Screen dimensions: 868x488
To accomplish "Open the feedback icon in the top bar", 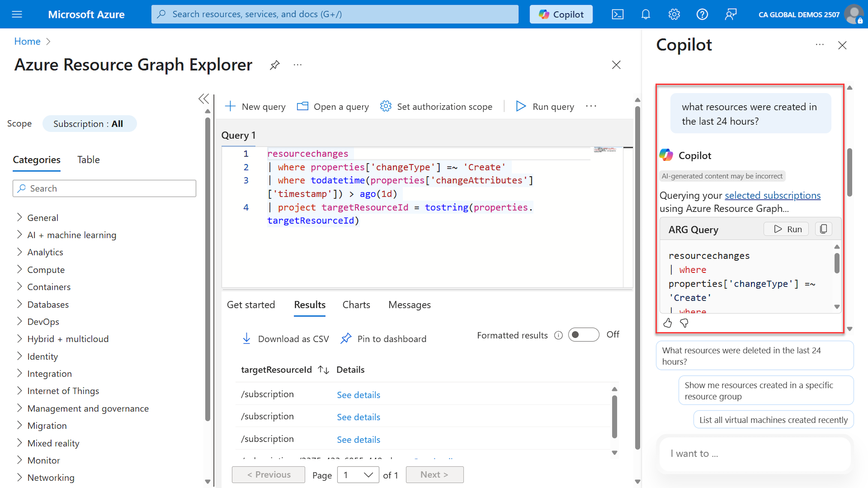I will point(731,14).
